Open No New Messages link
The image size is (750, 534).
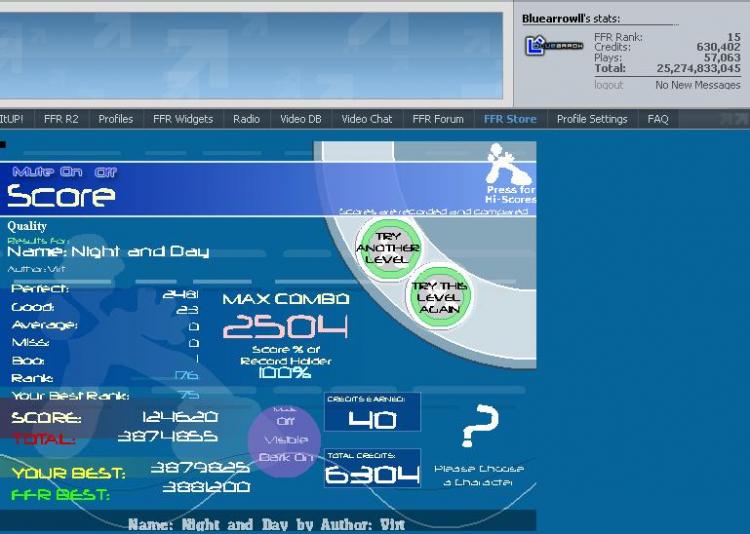[x=697, y=85]
